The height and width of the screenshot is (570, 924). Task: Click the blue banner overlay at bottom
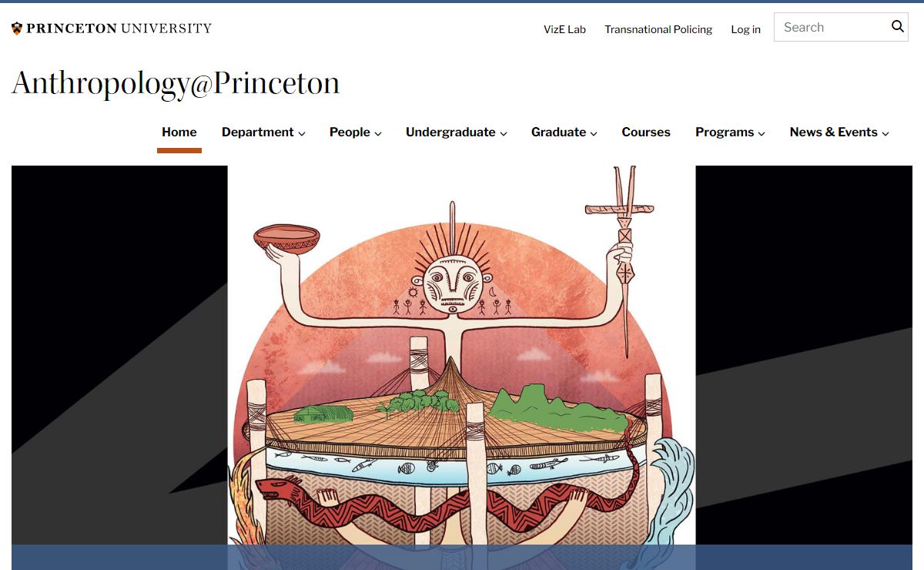461,557
